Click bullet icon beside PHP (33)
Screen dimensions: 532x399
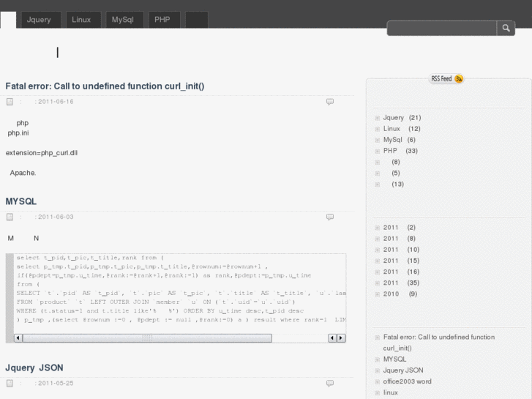coord(378,151)
